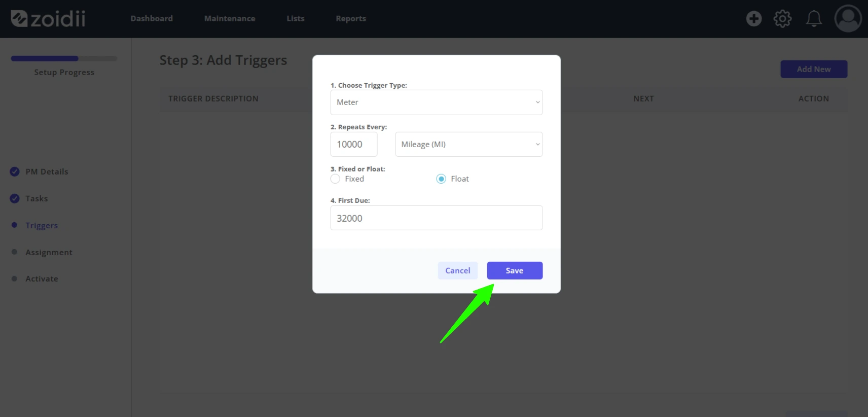This screenshot has height=417, width=868.
Task: Go to Assignment step
Action: (49, 252)
